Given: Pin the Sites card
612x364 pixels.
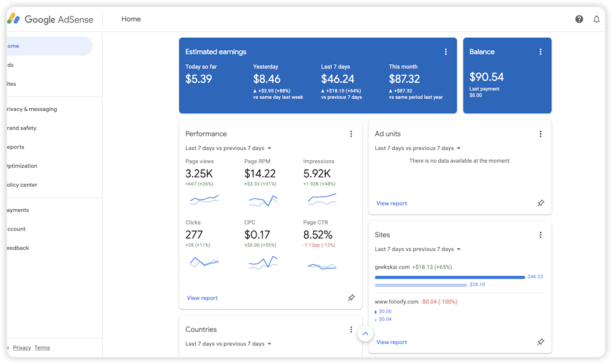Looking at the screenshot, I should (x=541, y=342).
